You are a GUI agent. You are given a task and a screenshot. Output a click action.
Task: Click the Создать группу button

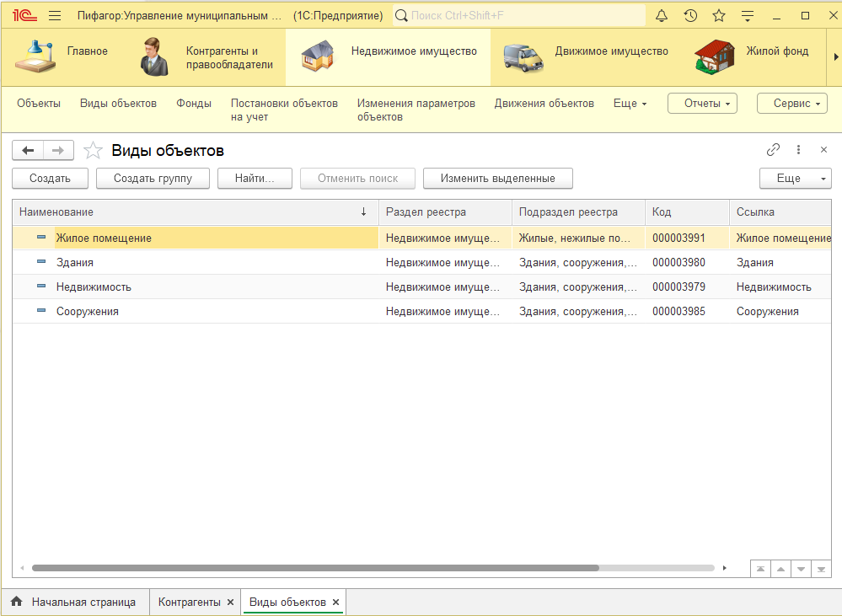[x=153, y=179]
